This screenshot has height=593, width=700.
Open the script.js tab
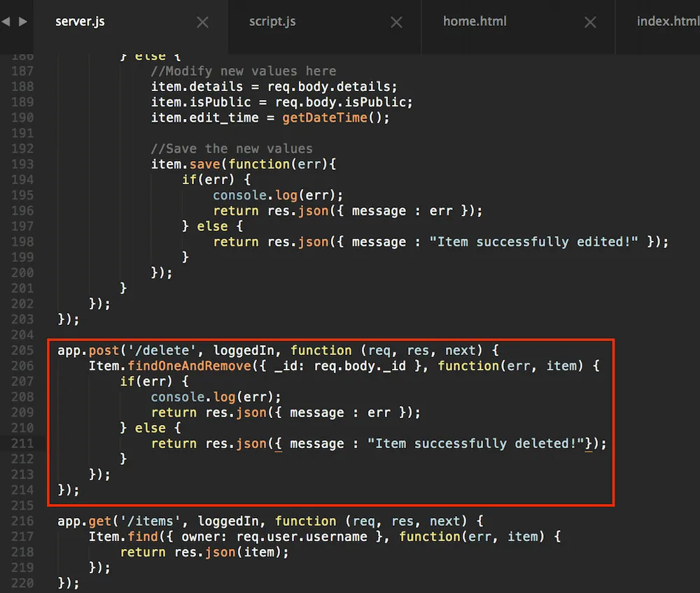point(272,22)
